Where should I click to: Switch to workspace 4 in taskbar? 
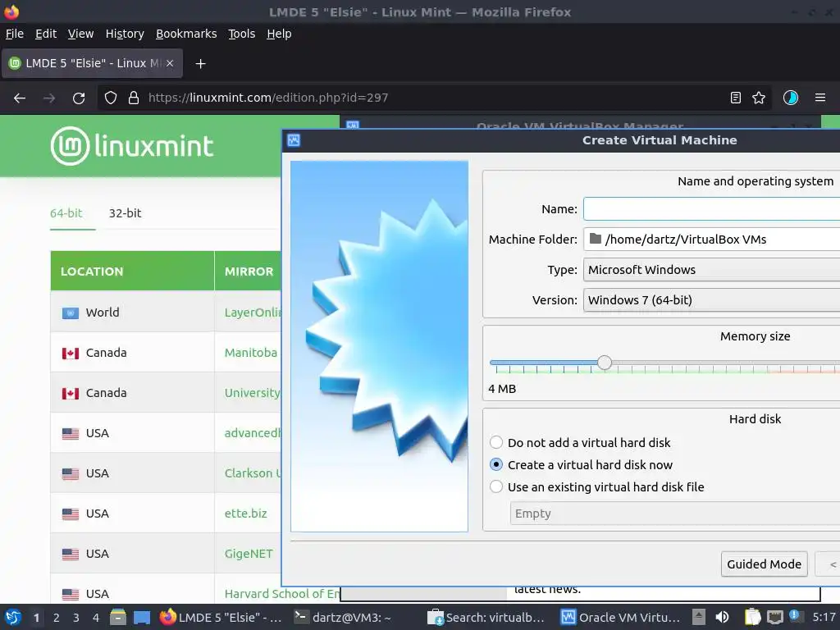point(96,617)
